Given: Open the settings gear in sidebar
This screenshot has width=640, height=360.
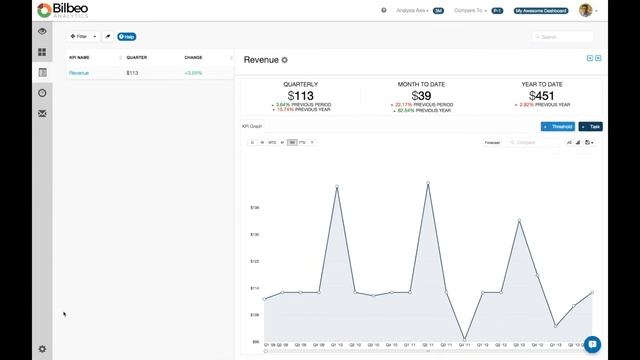Looking at the screenshot, I should [x=42, y=349].
